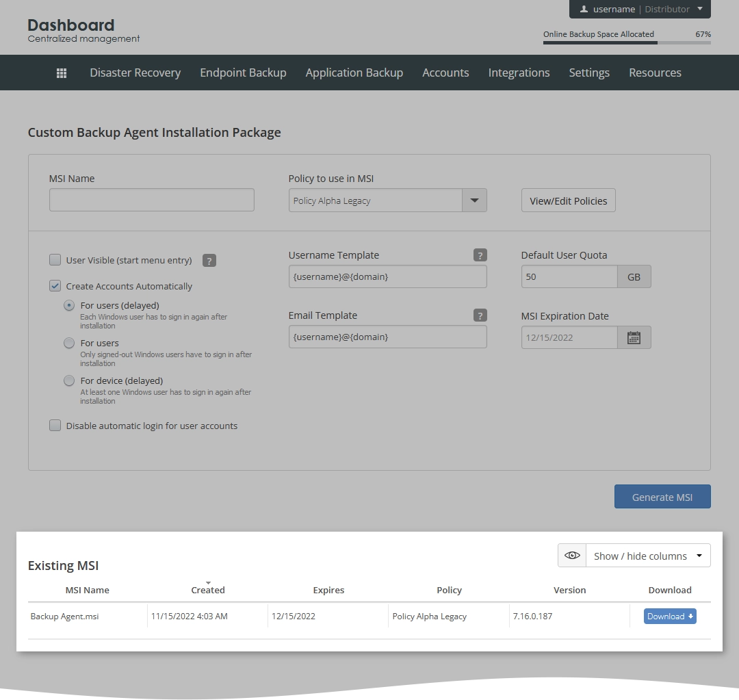Enable Disable automatic login for user accounts
This screenshot has height=700, width=739.
coord(55,425)
